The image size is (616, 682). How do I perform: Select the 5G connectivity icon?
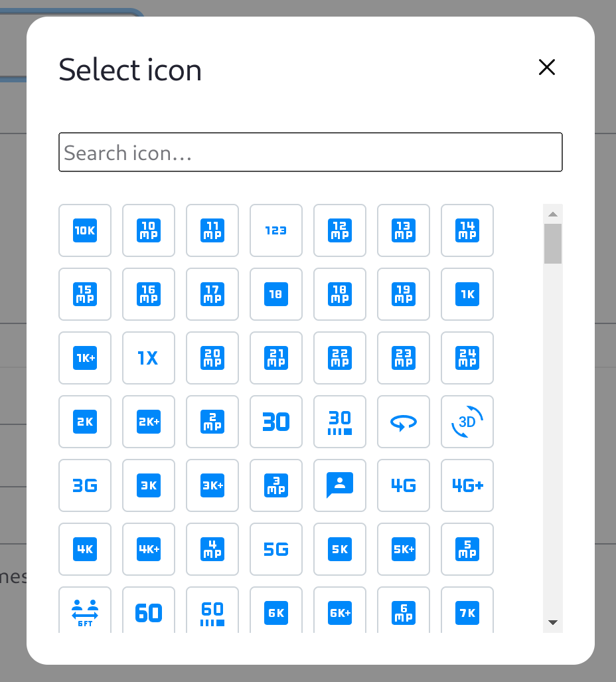(x=275, y=549)
